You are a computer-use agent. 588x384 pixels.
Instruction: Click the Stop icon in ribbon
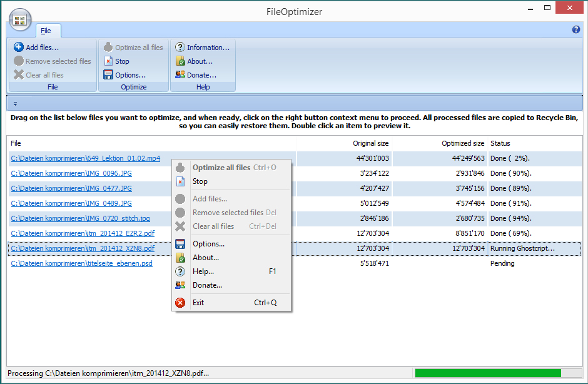(108, 61)
